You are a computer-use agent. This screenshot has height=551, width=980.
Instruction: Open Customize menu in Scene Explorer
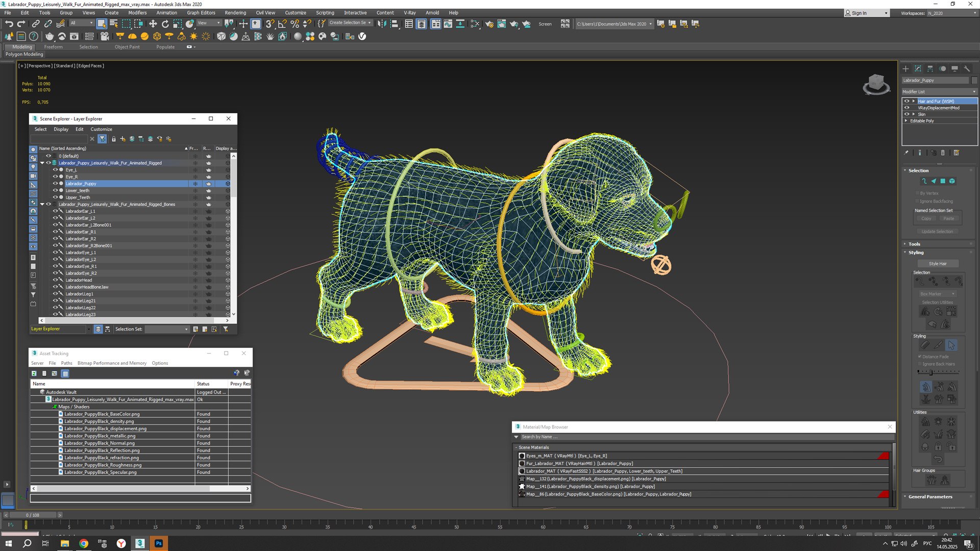[102, 129]
